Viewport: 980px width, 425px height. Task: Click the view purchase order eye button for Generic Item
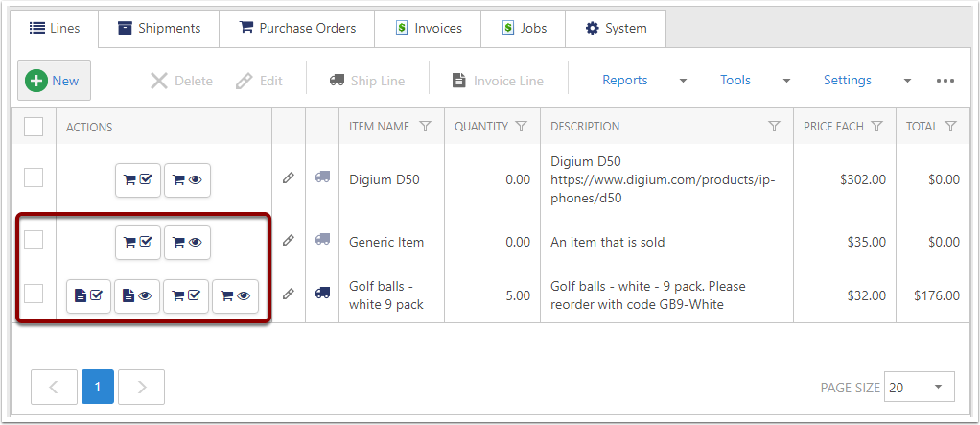[x=187, y=243]
